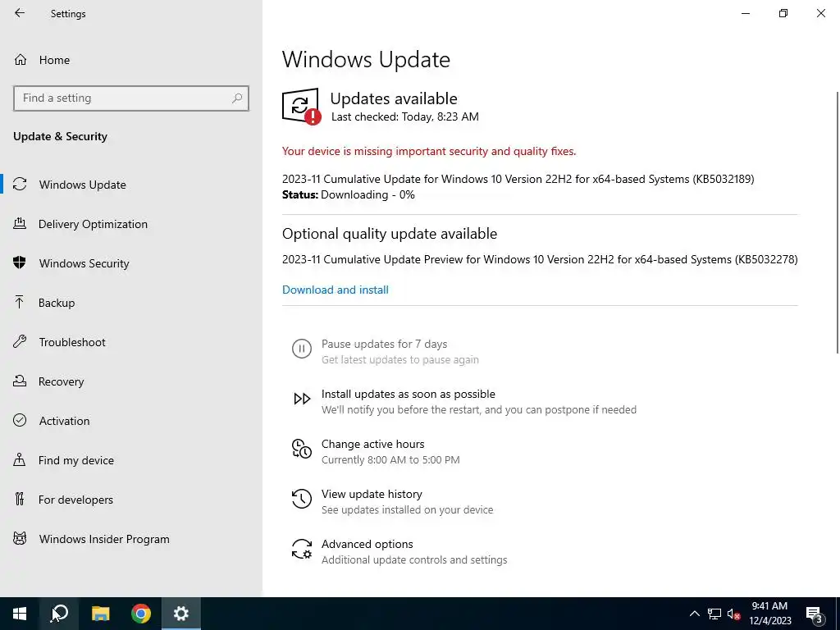Viewport: 840px width, 630px height.
Task: Open the Recovery settings page
Action: 61,381
